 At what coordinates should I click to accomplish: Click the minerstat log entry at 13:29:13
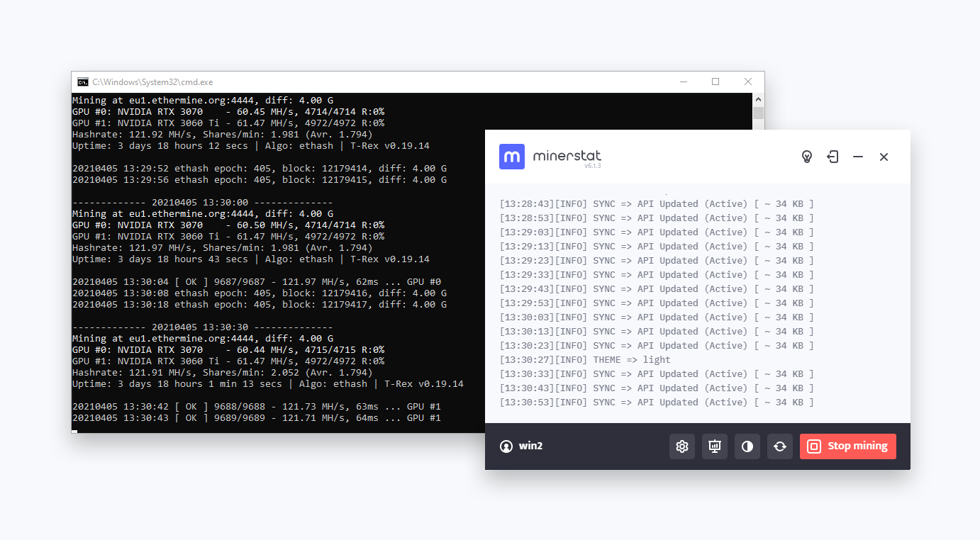point(657,247)
